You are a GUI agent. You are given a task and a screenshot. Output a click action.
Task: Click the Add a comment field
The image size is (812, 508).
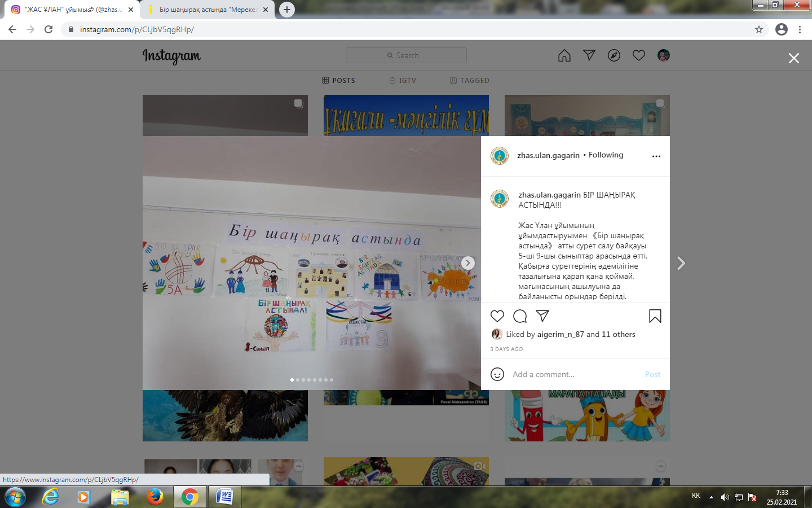click(572, 374)
